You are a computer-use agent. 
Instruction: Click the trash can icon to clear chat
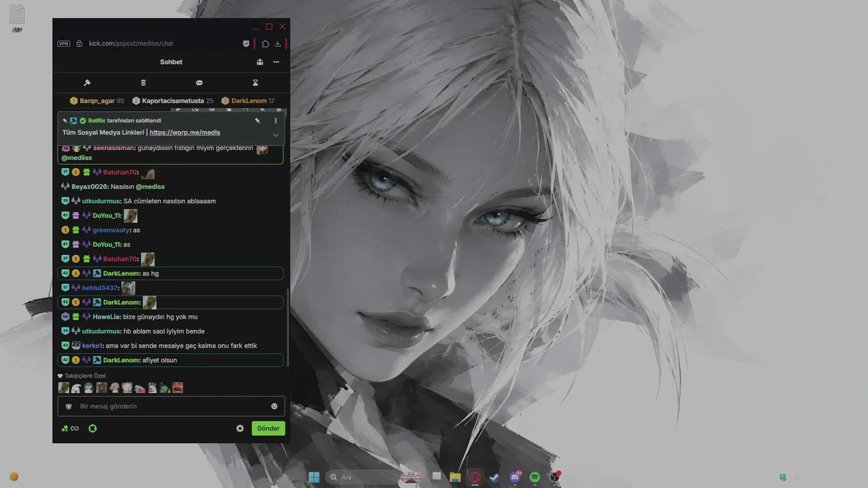coord(143,83)
